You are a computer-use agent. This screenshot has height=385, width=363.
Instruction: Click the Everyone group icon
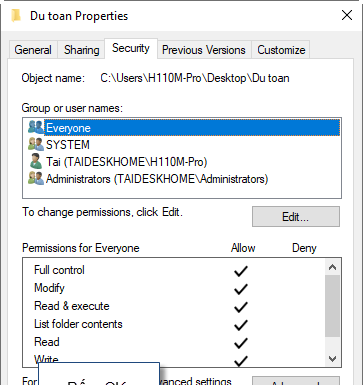click(36, 127)
